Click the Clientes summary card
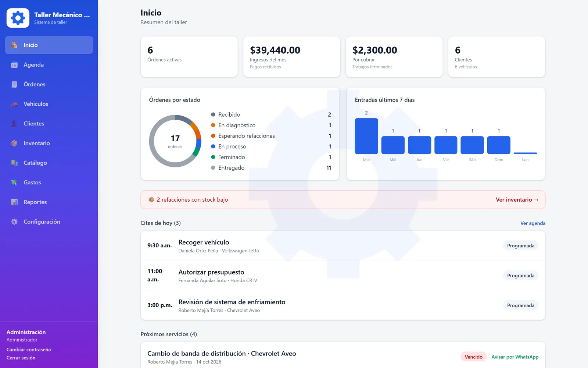 (496, 57)
